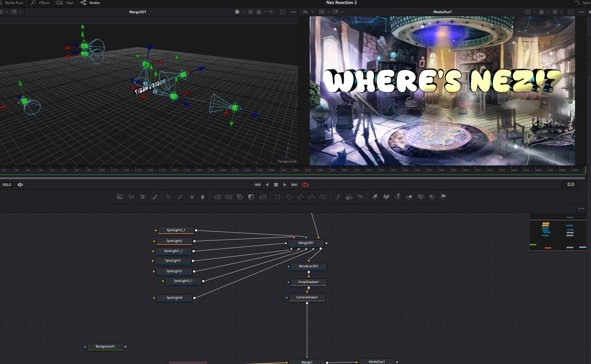This screenshot has width=591, height=364.
Task: Mute the audio with the speaker icon
Action: point(20,185)
